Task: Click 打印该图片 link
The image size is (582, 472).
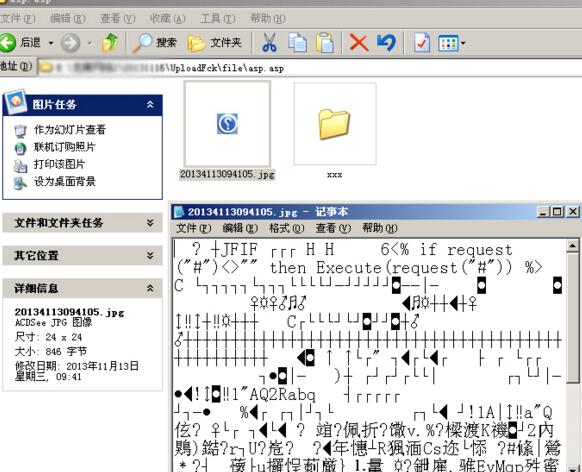Action: (x=59, y=164)
